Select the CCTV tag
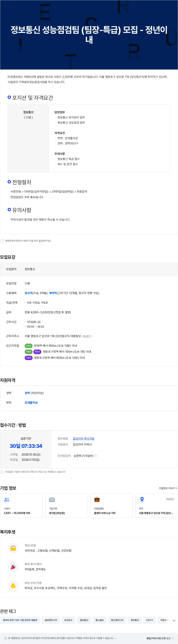Screen dimensions: 178x644 click(x=149, y=620)
